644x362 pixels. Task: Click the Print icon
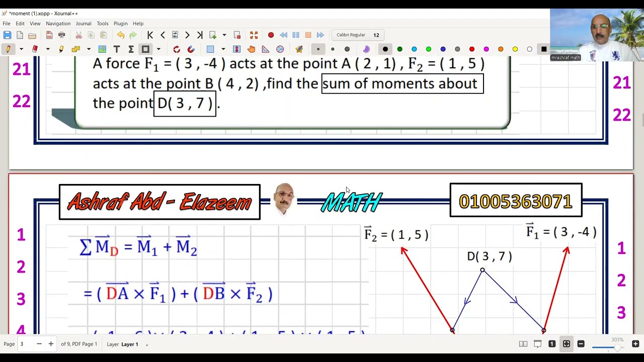pyautogui.click(x=61, y=35)
